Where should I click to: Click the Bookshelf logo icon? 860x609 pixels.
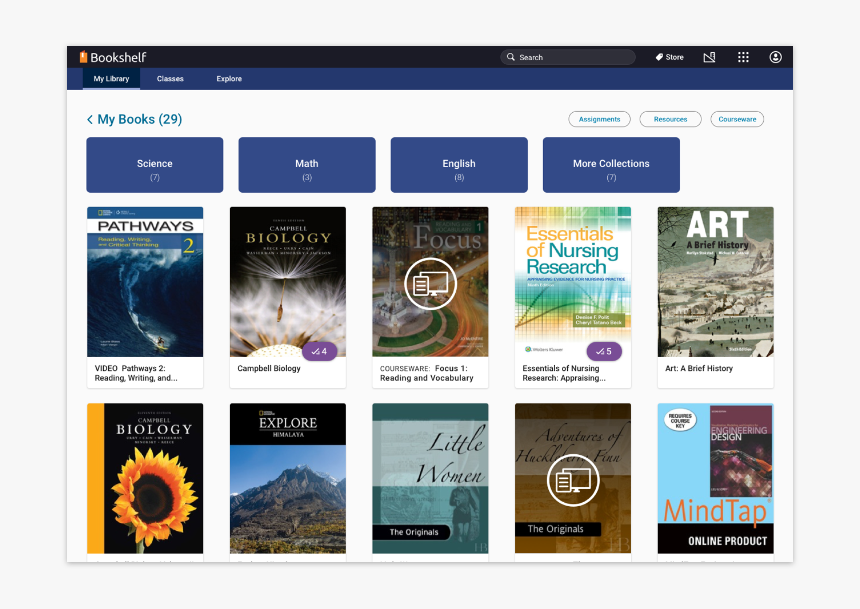click(x=83, y=57)
